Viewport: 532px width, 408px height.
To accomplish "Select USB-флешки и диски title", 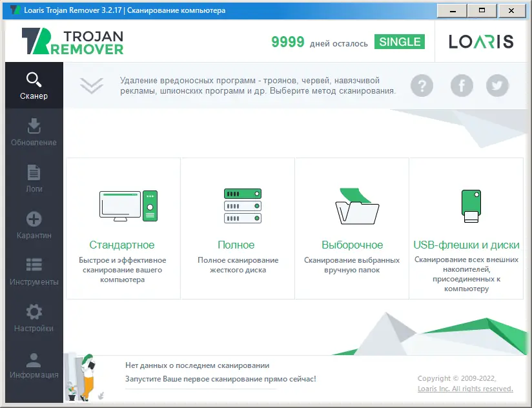I will coord(466,245).
